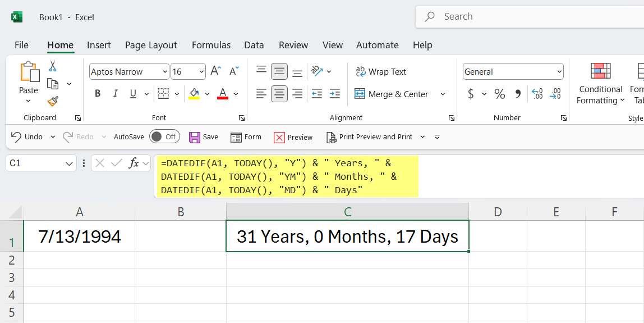Image resolution: width=644 pixels, height=323 pixels.
Task: Click the Format Painter brush icon
Action: coord(53,101)
